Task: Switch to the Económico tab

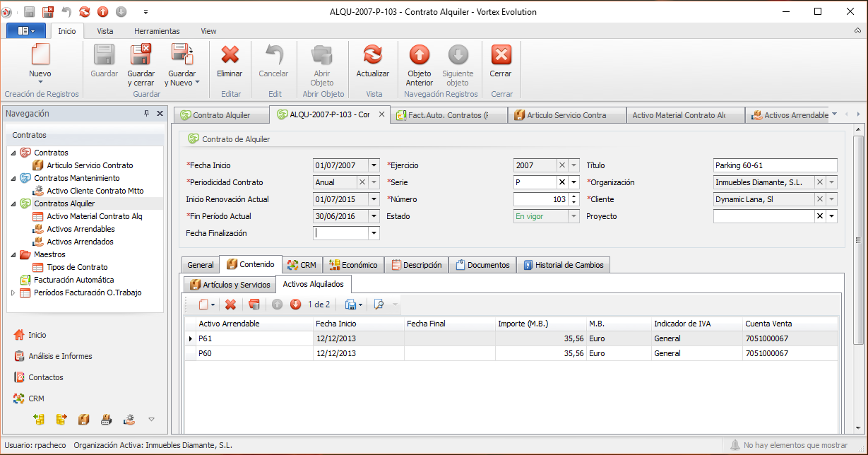Action: [355, 265]
